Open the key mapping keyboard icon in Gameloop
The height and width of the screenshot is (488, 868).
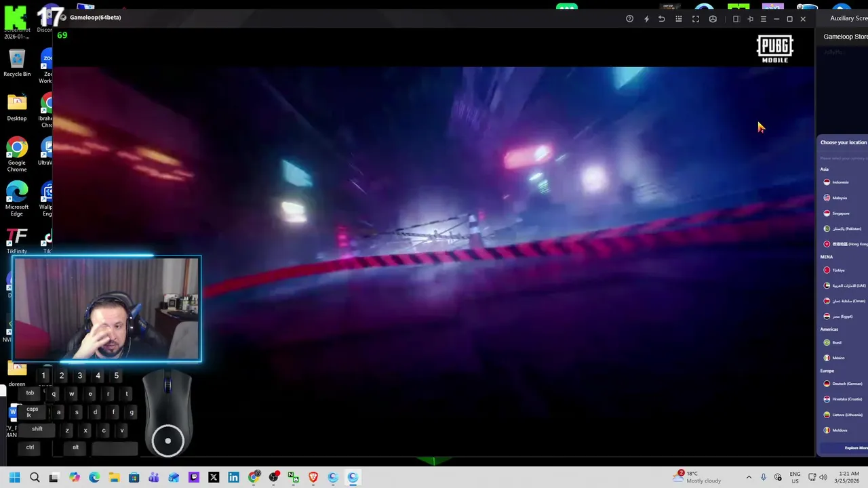point(679,19)
